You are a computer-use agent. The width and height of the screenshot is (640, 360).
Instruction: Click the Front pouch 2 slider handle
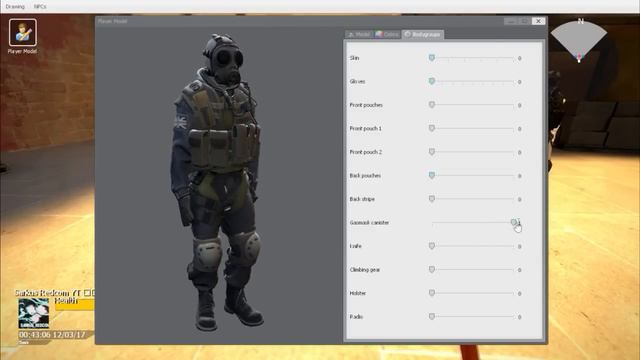point(432,152)
